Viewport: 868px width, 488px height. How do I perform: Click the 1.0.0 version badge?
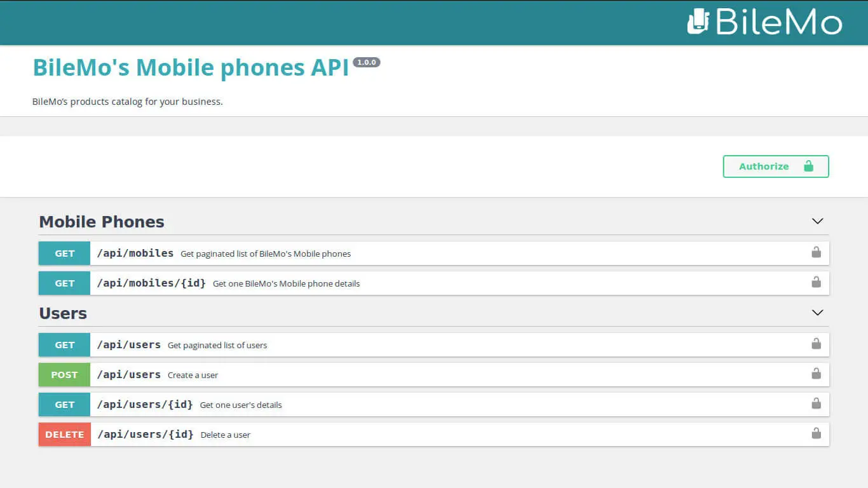tap(366, 62)
